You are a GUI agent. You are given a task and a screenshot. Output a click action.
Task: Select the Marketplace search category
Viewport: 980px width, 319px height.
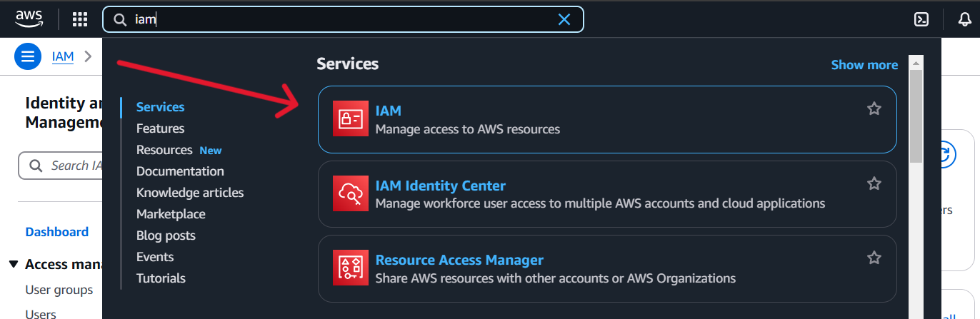[171, 214]
